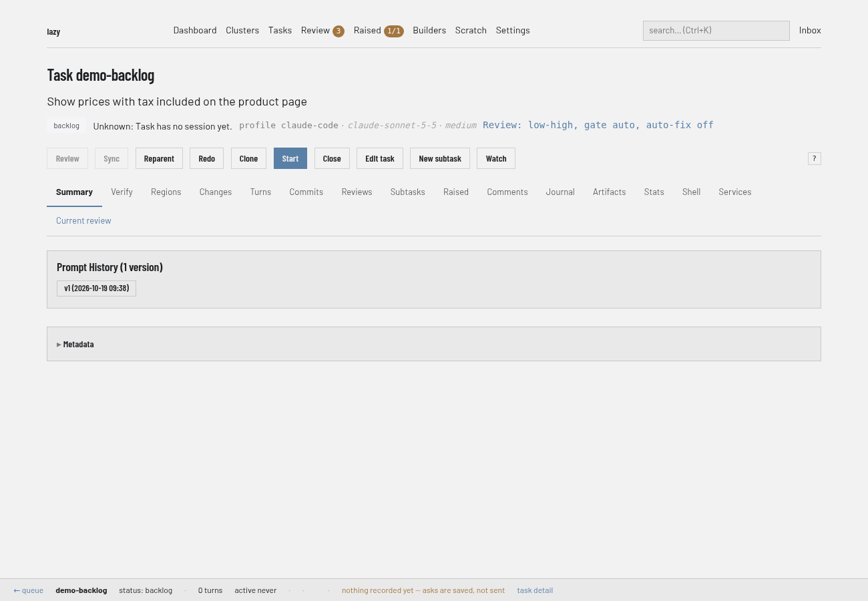Open the Builders page

429,30
